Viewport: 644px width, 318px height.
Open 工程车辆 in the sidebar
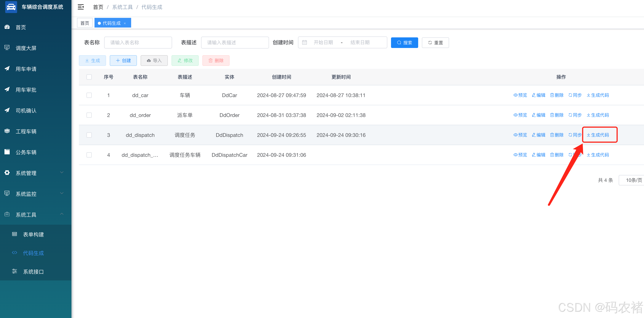pyautogui.click(x=36, y=131)
